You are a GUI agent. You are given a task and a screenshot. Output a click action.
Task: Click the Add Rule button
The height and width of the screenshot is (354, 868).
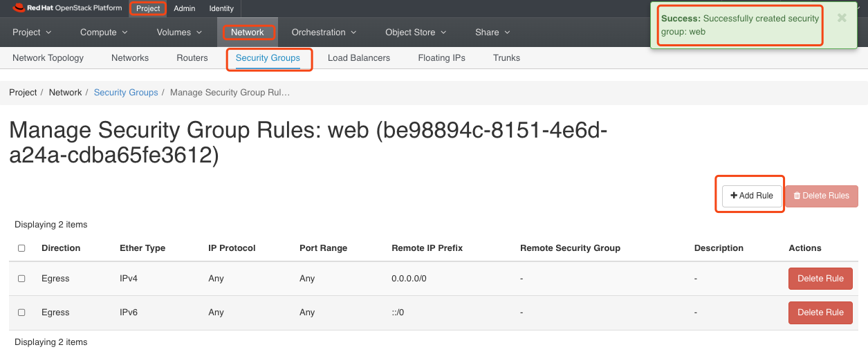pyautogui.click(x=752, y=196)
